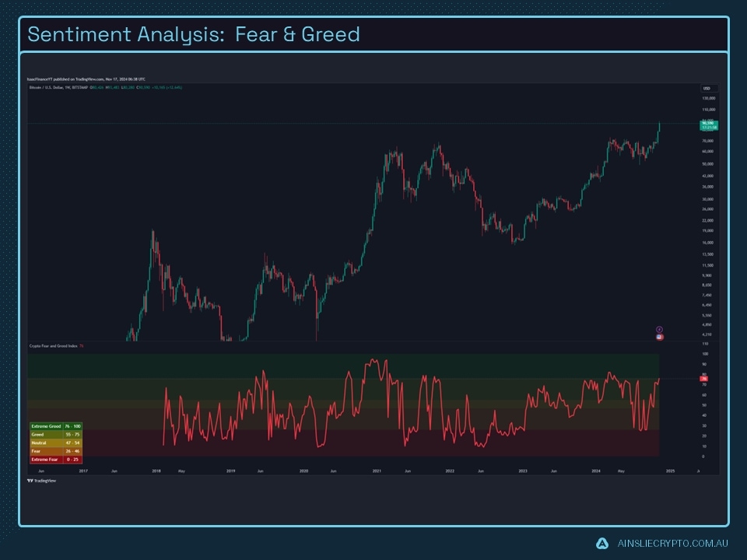Toggle the Neutral 47-54 legend band
This screenshot has width=747, height=560.
point(54,442)
